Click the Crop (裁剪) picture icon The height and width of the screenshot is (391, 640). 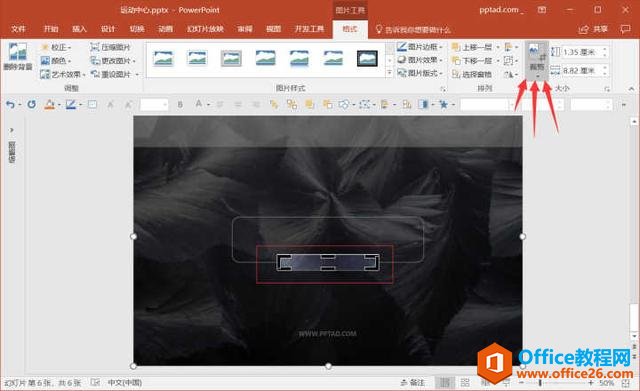[537, 52]
